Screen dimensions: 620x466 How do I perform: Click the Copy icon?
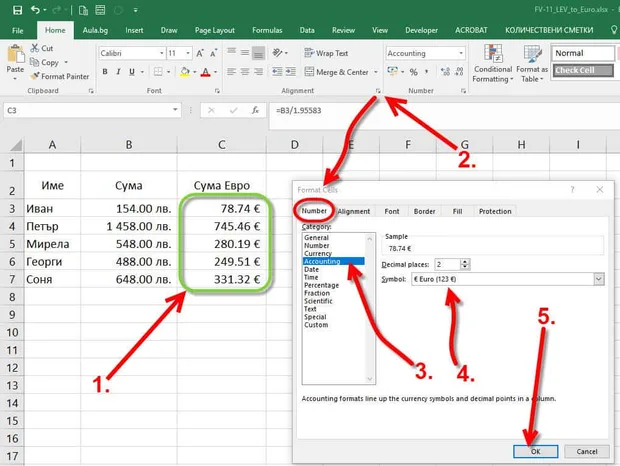pyautogui.click(x=34, y=62)
